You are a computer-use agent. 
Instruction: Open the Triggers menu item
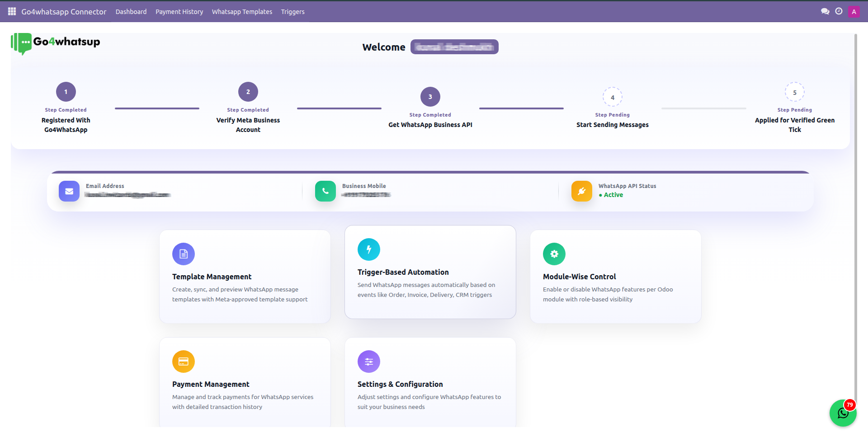tap(292, 12)
